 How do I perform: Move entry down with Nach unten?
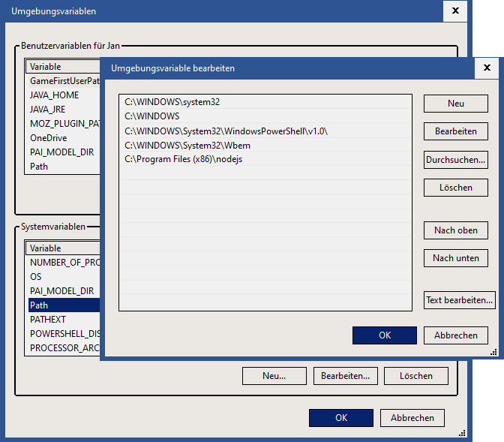tap(455, 257)
